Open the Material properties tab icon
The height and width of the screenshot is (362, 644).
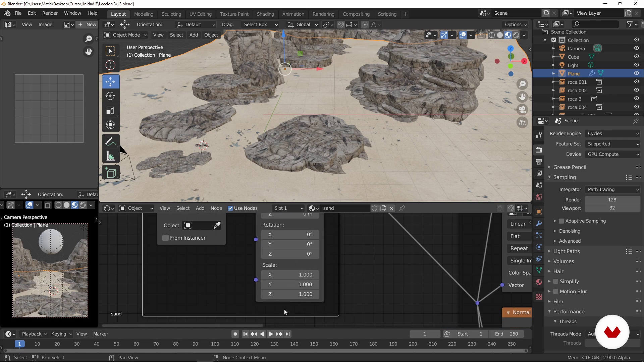539,282
